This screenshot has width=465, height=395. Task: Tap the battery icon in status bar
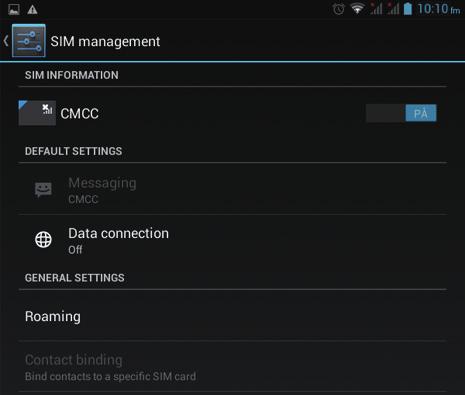408,9
